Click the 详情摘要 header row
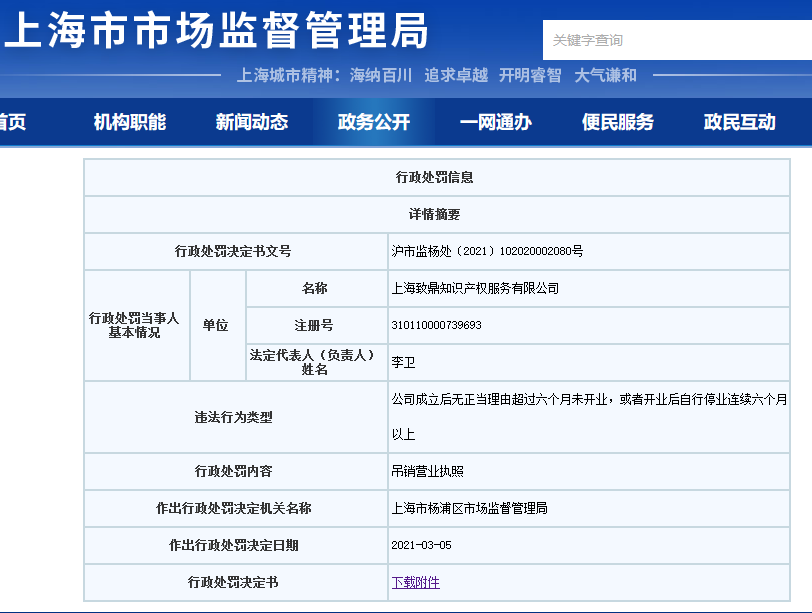Viewport: 812px width, 613px height. tap(437, 214)
